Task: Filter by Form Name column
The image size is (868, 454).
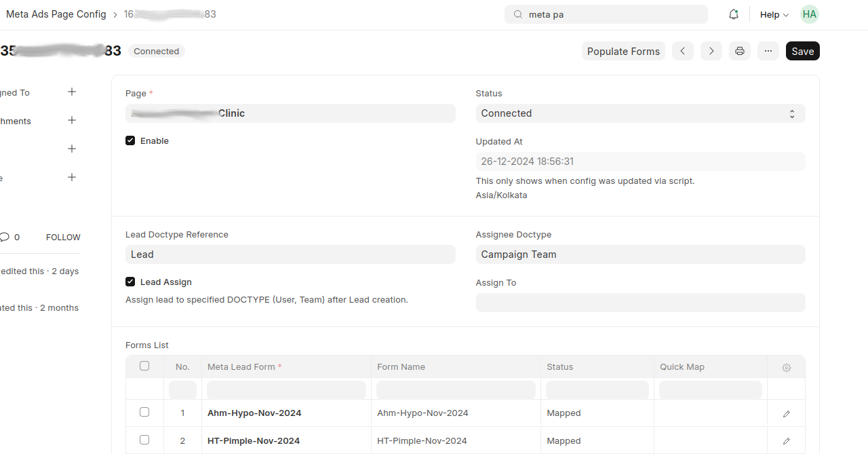Action: tap(456, 390)
